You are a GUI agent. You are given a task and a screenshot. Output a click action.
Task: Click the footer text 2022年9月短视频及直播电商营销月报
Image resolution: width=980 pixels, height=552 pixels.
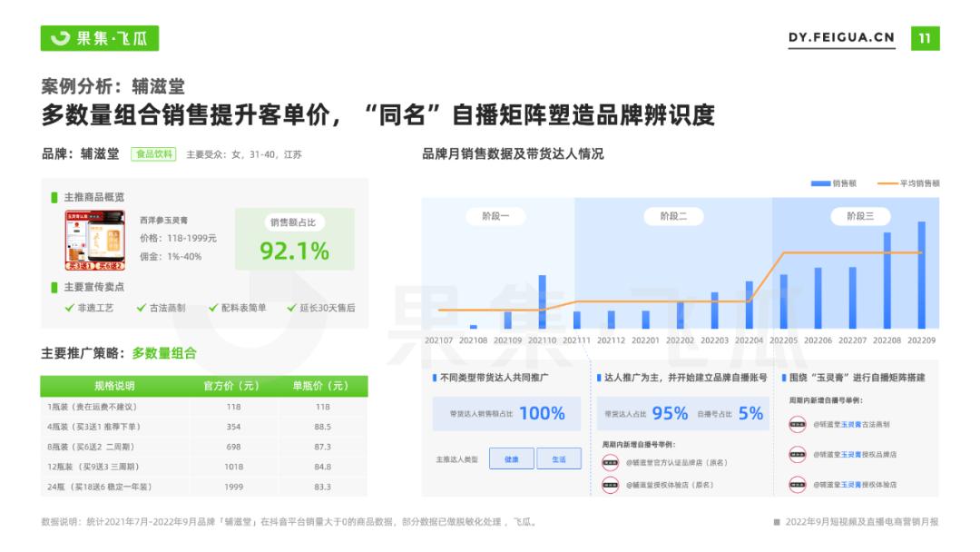(862, 522)
